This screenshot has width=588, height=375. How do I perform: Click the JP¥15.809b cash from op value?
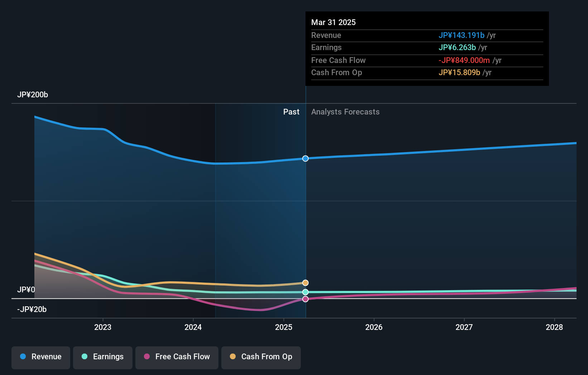click(x=459, y=73)
